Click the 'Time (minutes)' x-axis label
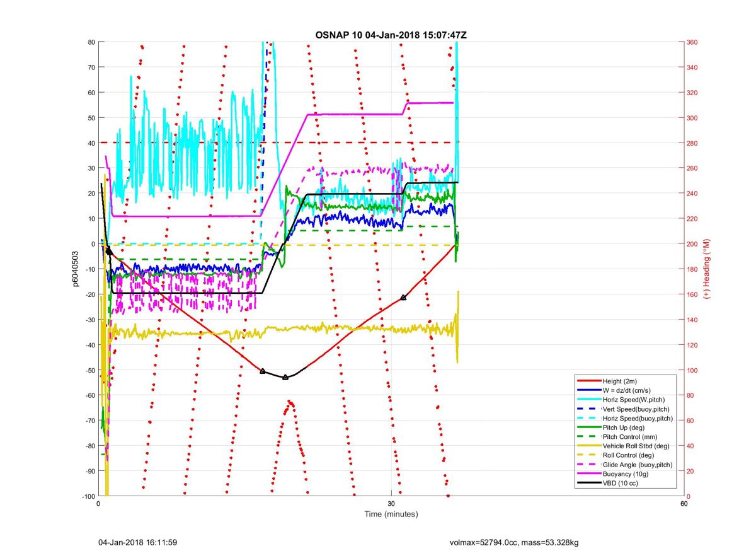756x558 pixels. [x=391, y=514]
